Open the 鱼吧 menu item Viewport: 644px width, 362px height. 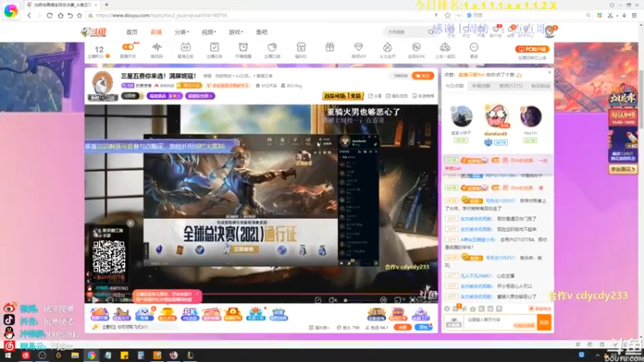coord(262,32)
